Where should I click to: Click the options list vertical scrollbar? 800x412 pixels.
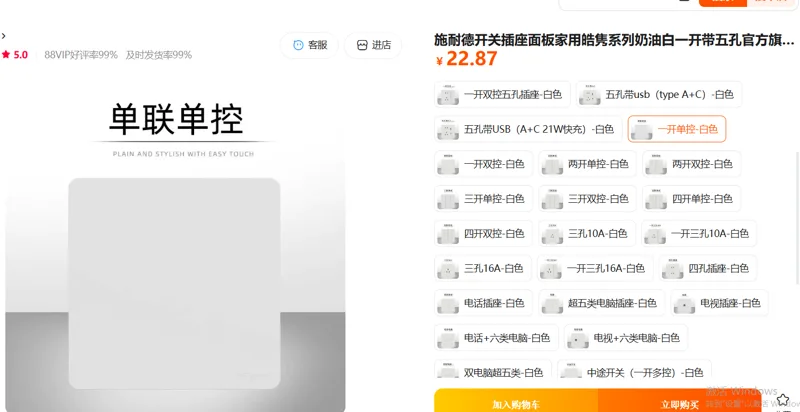pos(797,218)
